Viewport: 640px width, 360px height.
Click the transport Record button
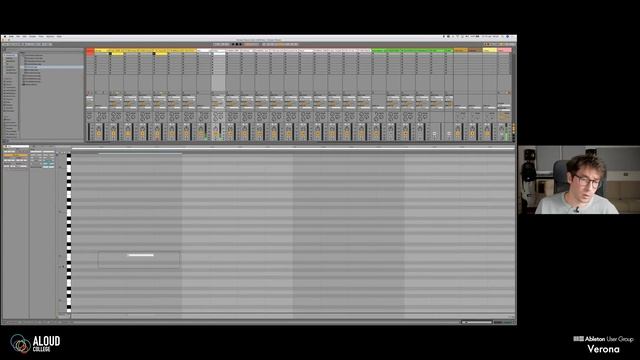point(241,44)
